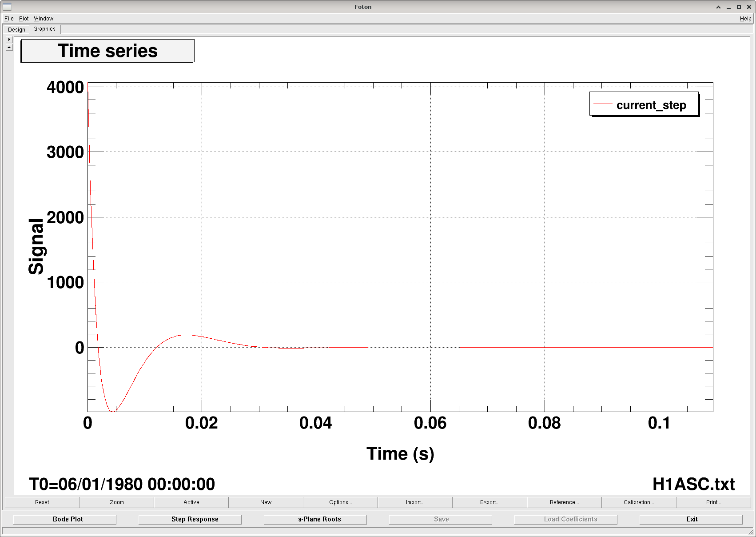This screenshot has height=537, width=756.
Task: Open the Help menu
Action: tap(745, 19)
